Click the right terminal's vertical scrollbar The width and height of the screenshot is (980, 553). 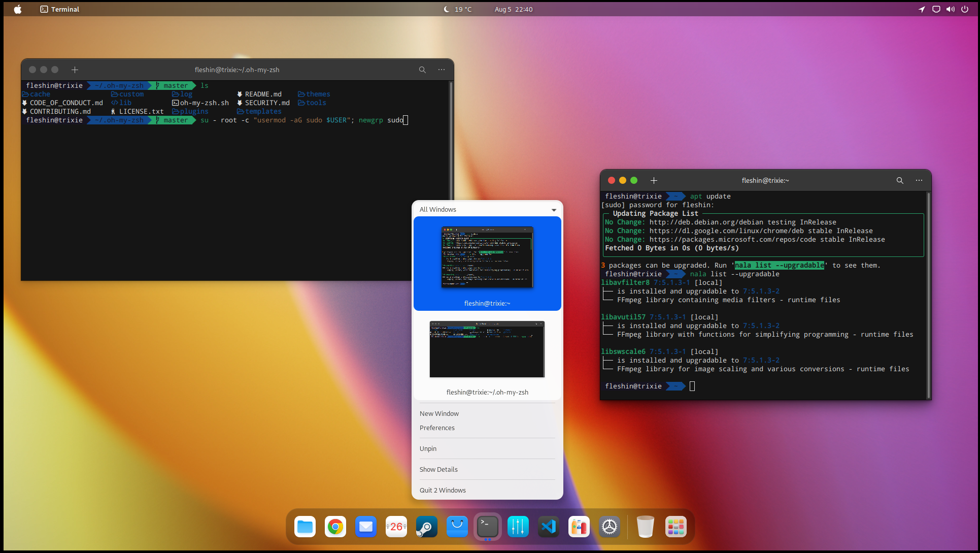928,295
